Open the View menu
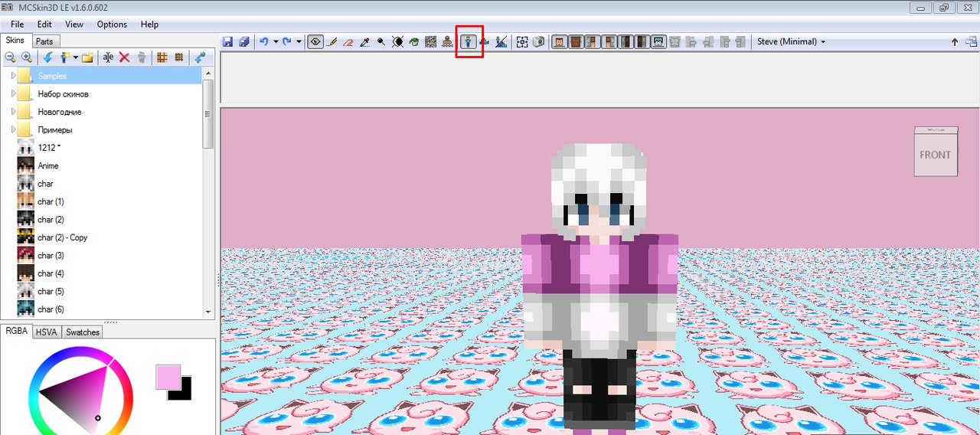This screenshot has height=435, width=980. 74,25
